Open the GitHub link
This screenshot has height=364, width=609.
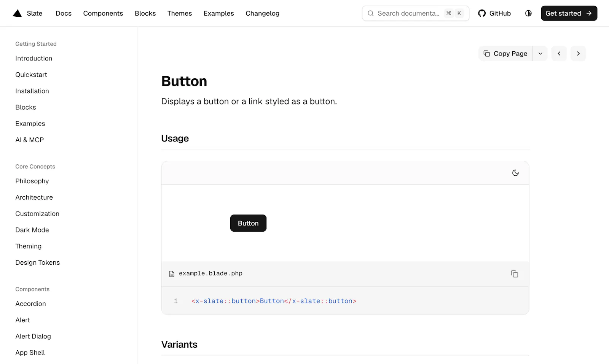[x=494, y=13]
